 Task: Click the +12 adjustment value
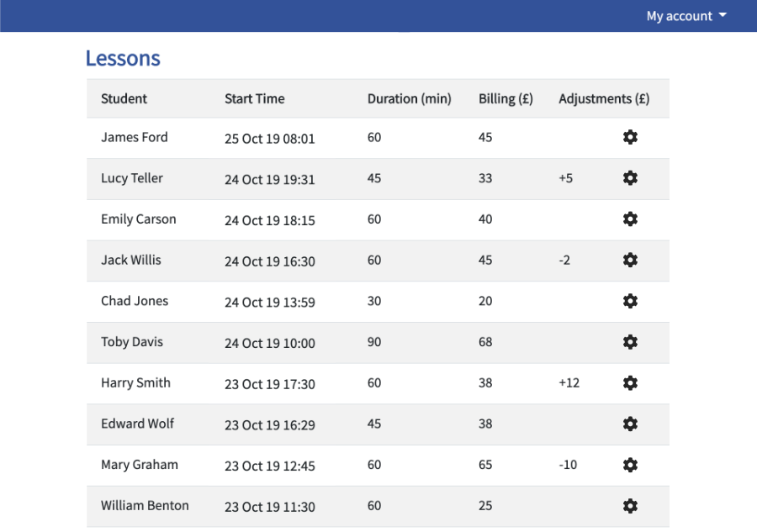[x=569, y=383]
